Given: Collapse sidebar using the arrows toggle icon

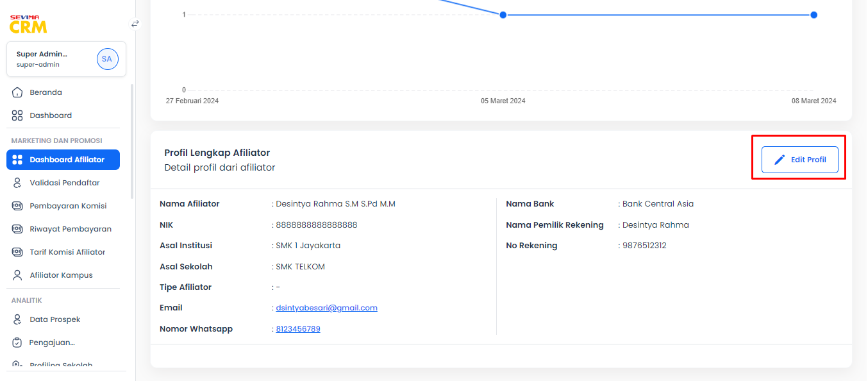Looking at the screenshot, I should pyautogui.click(x=135, y=24).
